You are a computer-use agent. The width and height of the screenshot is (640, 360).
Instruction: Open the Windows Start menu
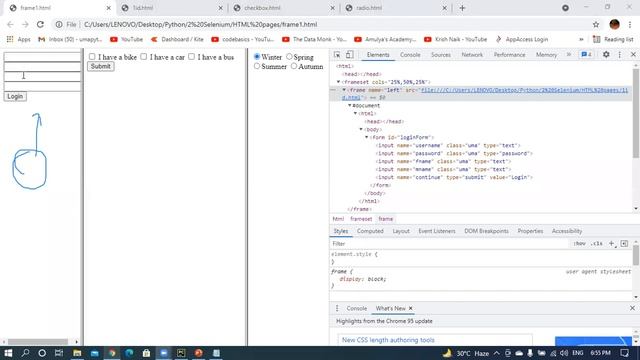(8, 353)
